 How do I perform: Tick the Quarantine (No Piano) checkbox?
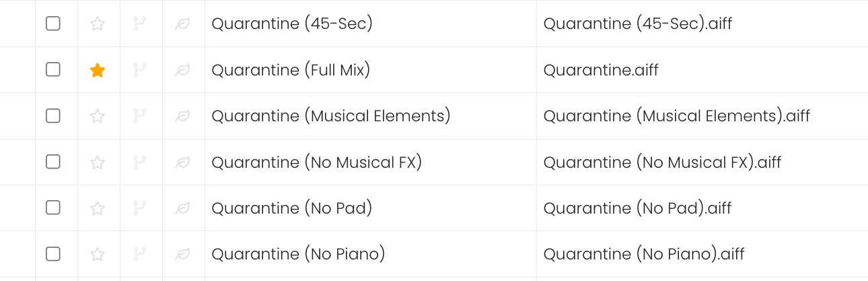point(53,253)
